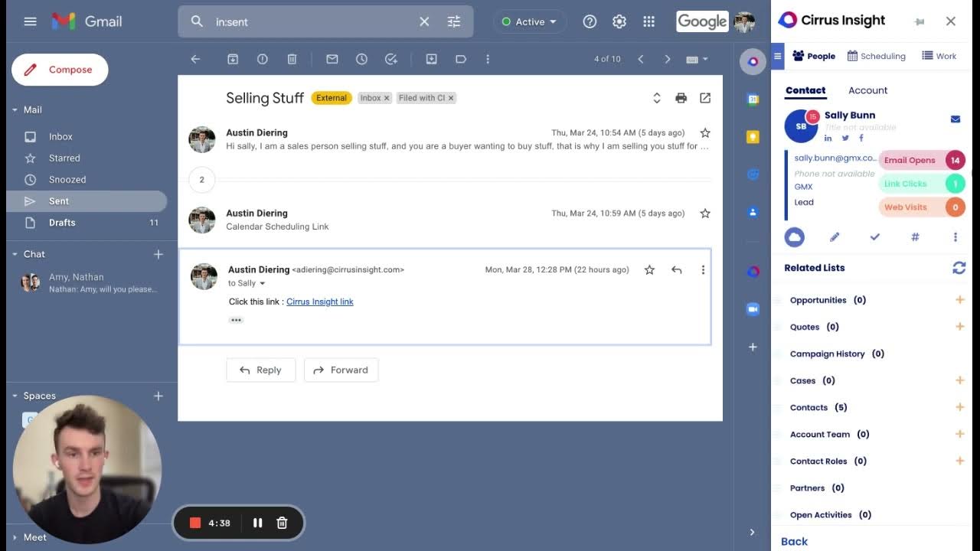Remove the Filed with CI label

[451, 98]
